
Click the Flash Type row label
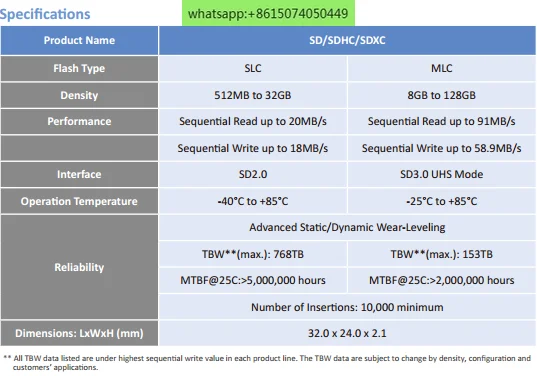[x=79, y=68]
